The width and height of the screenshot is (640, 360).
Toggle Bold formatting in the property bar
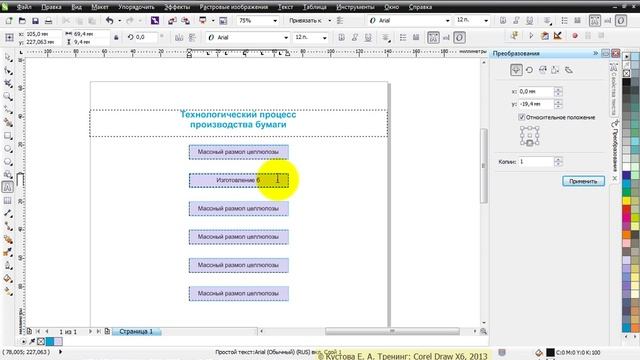tap(342, 38)
